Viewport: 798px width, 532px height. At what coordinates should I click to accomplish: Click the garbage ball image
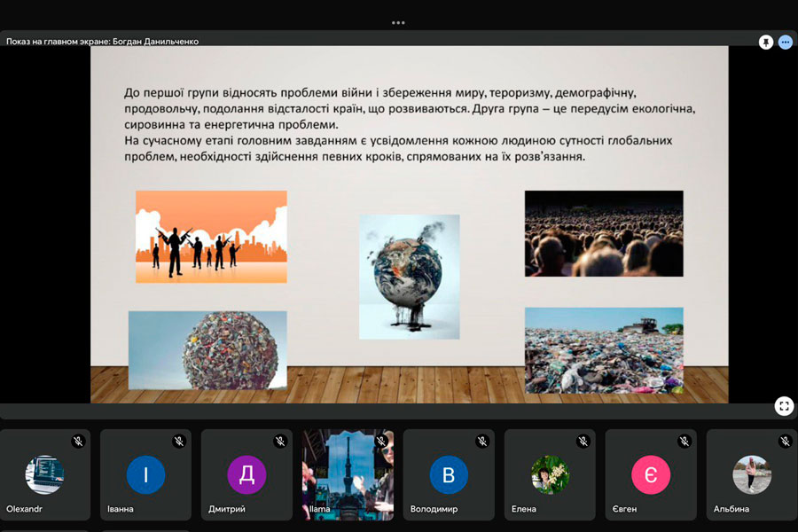pos(207,350)
